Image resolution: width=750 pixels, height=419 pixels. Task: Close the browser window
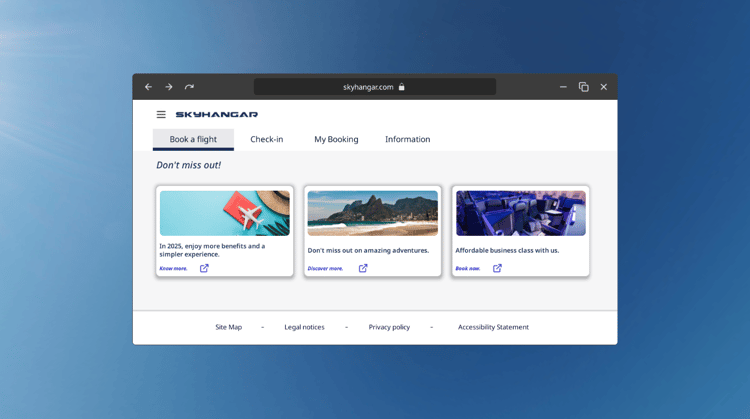(x=604, y=87)
